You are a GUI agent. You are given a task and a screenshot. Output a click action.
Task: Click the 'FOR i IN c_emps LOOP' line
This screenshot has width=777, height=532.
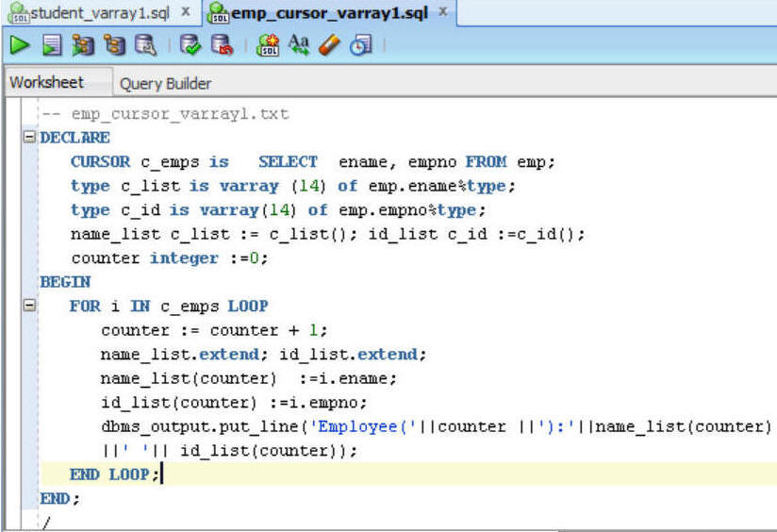169,306
